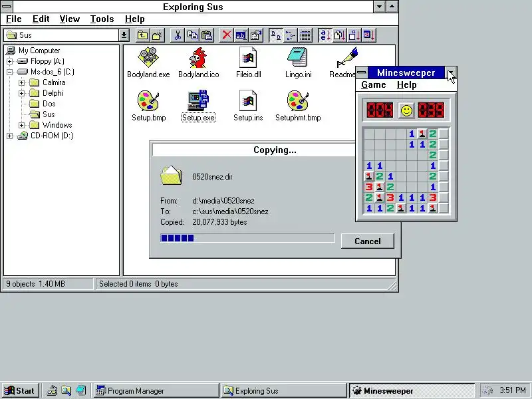Expand the Delphi folder node

21,93
